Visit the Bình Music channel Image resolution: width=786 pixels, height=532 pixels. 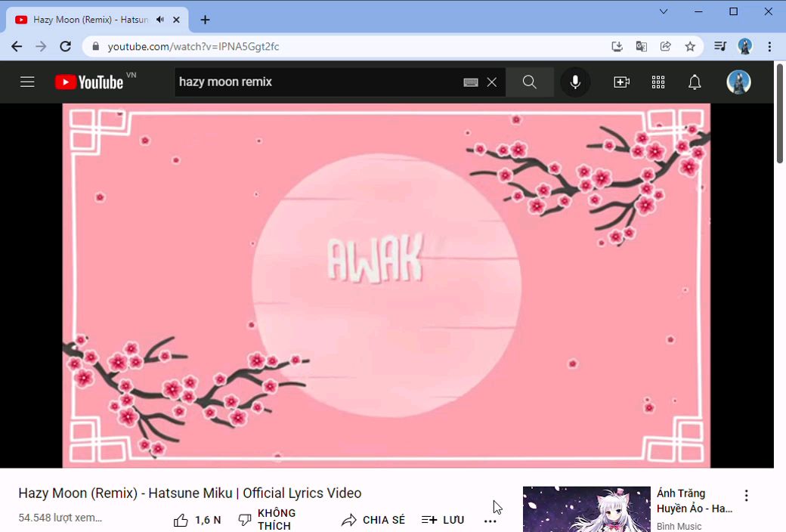pos(679,526)
